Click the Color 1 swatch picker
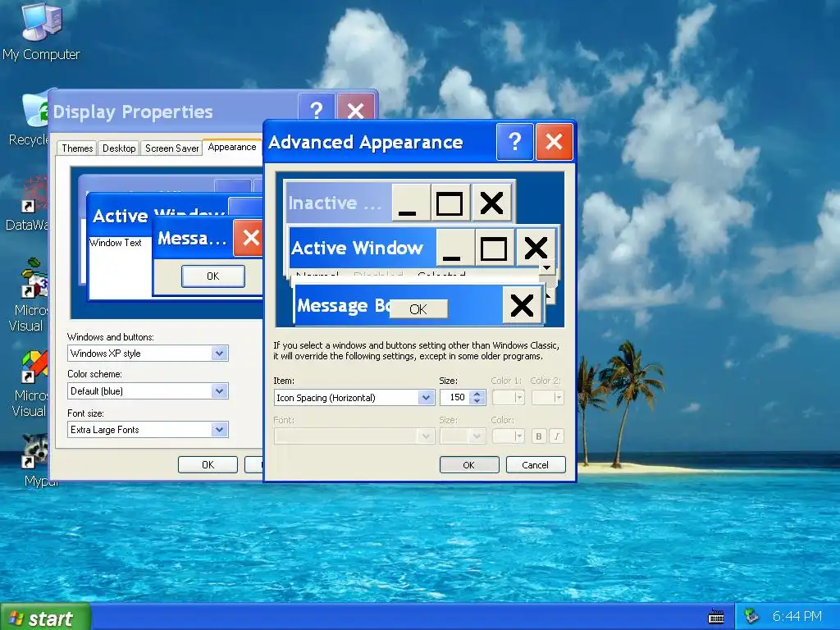This screenshot has width=840, height=630. pos(508,398)
